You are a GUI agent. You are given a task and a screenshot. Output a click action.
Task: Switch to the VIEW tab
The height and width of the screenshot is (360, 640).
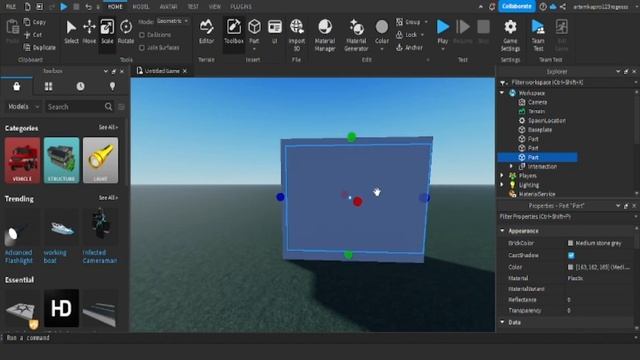[x=214, y=7]
